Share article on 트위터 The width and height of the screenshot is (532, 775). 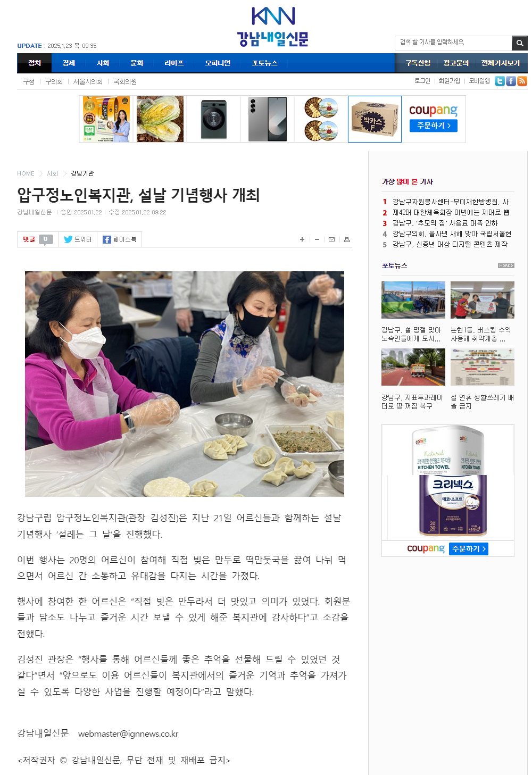(x=78, y=239)
